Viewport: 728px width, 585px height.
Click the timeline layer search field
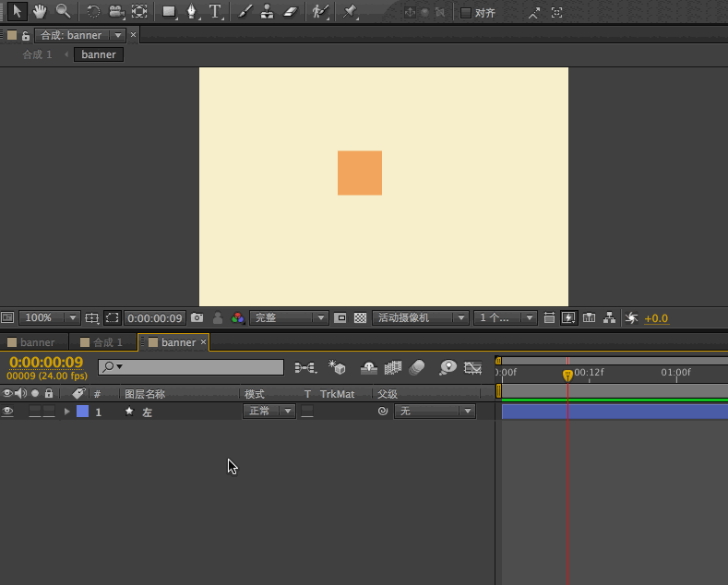[x=191, y=367]
